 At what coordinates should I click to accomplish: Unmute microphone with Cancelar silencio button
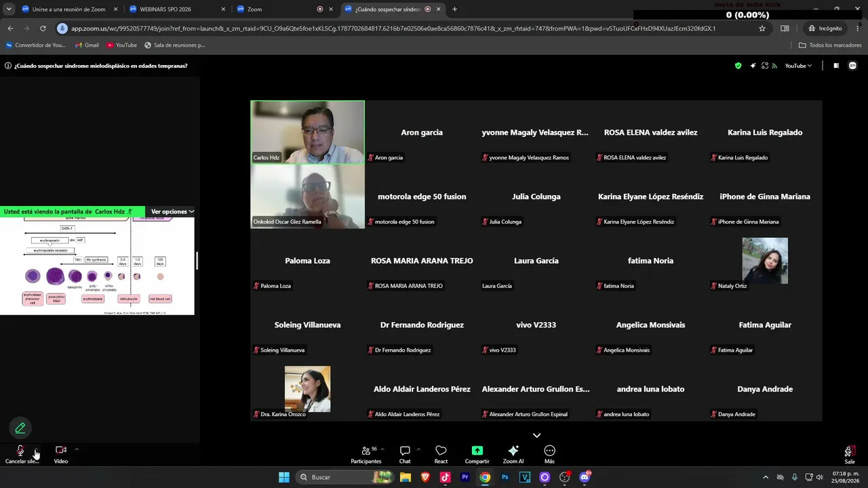tap(21, 454)
